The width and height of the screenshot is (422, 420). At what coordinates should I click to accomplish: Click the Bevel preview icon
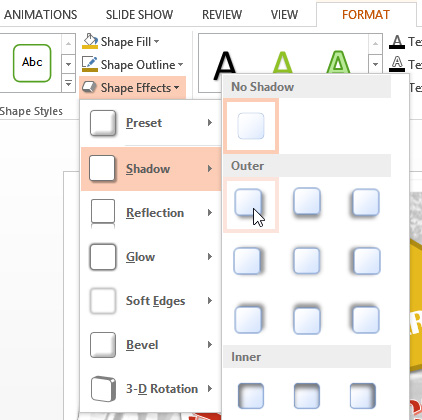[103, 345]
